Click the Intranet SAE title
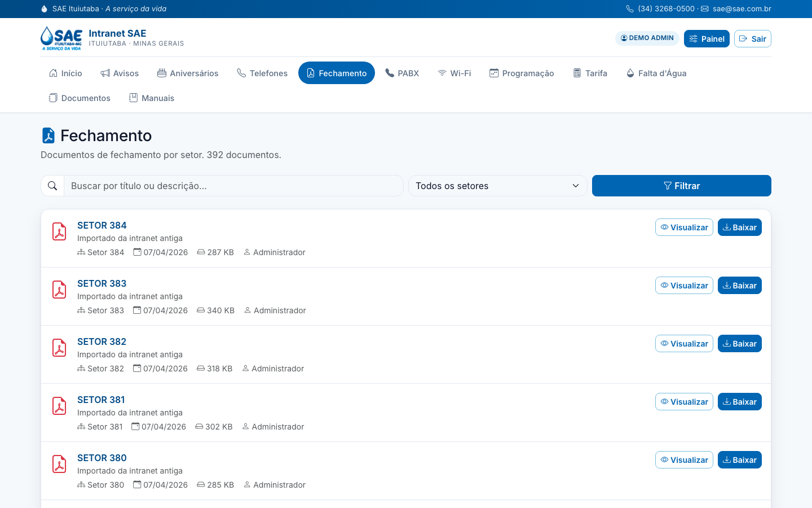The image size is (812, 508). click(117, 33)
